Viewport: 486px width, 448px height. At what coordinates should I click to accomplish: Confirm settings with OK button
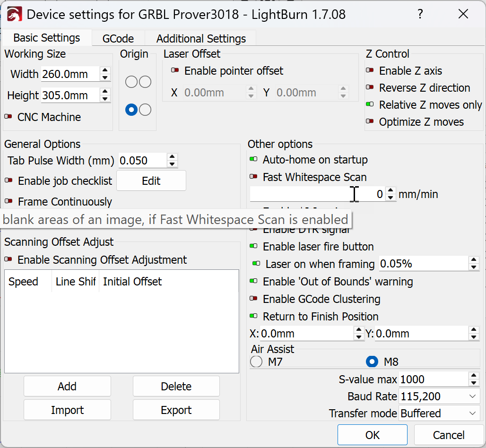click(372, 435)
